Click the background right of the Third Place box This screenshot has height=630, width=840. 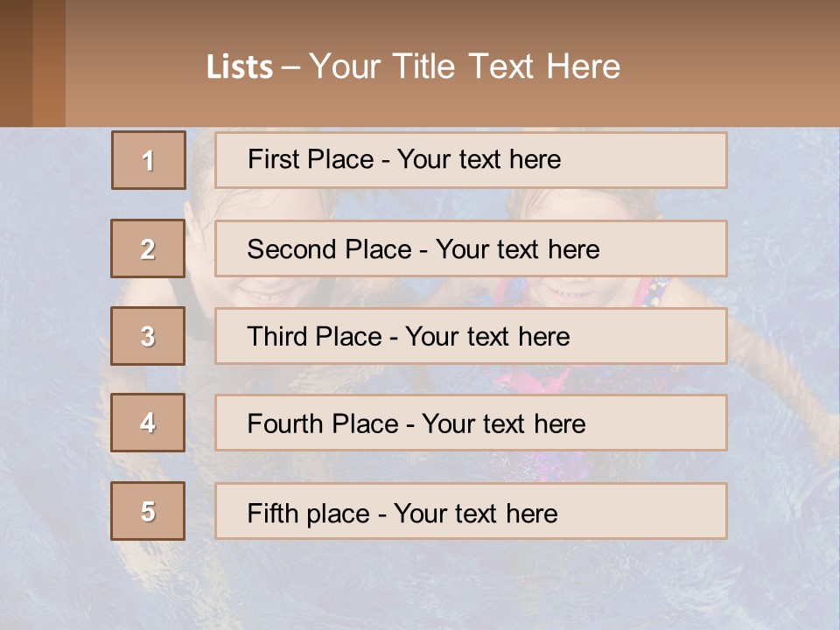[x=783, y=336]
